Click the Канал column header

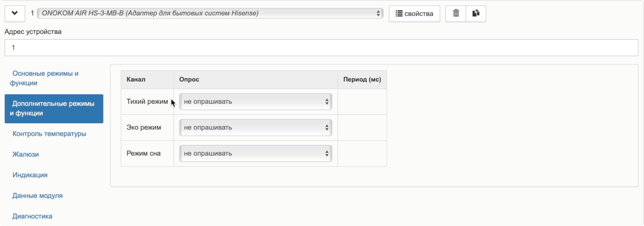(x=136, y=79)
